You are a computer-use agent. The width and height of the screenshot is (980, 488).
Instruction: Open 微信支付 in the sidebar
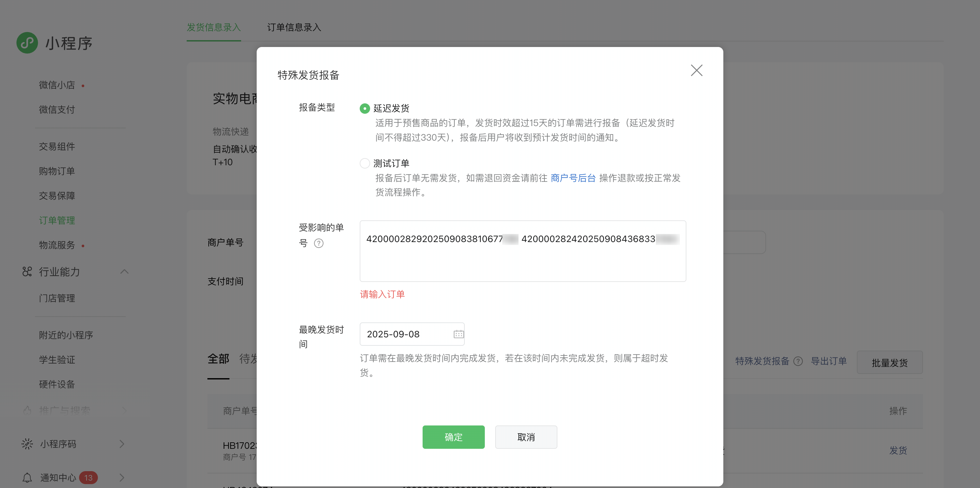click(x=57, y=110)
